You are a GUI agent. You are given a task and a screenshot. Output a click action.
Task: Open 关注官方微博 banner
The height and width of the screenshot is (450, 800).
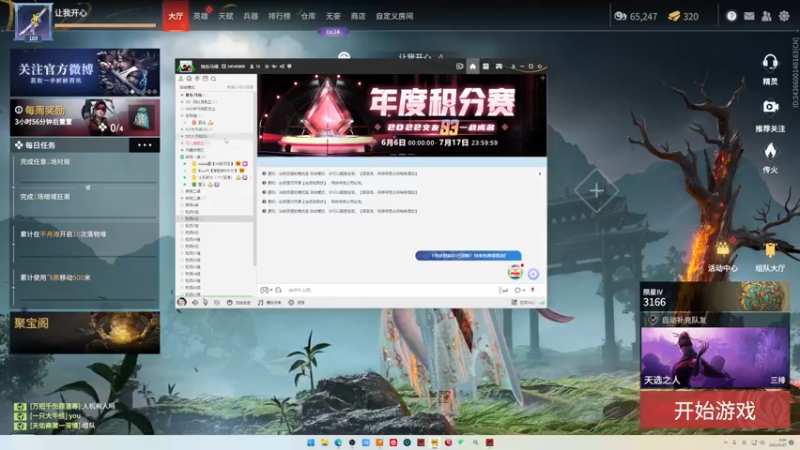pos(85,72)
